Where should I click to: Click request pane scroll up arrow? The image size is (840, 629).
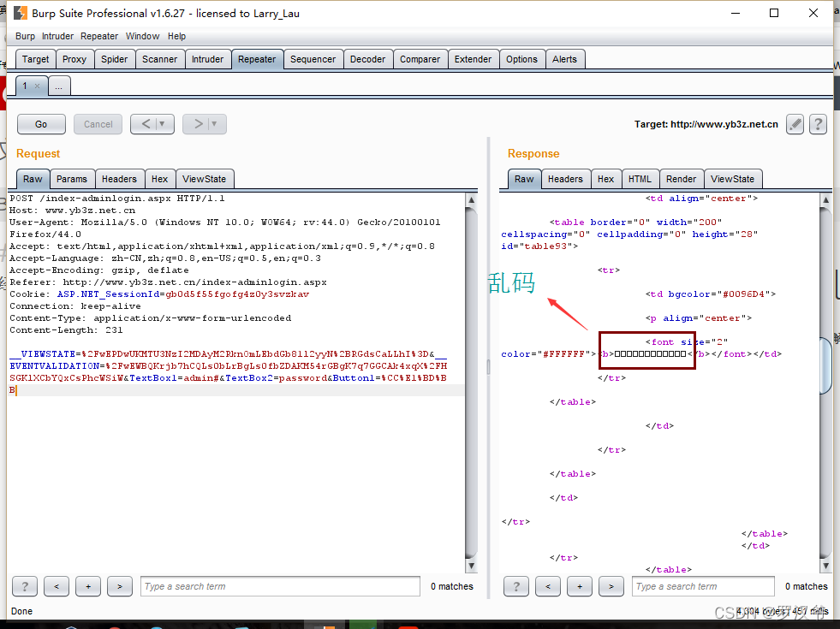[x=472, y=199]
